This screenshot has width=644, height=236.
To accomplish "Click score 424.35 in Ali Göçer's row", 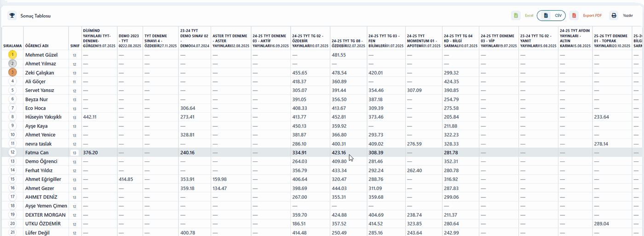I will (451, 81).
